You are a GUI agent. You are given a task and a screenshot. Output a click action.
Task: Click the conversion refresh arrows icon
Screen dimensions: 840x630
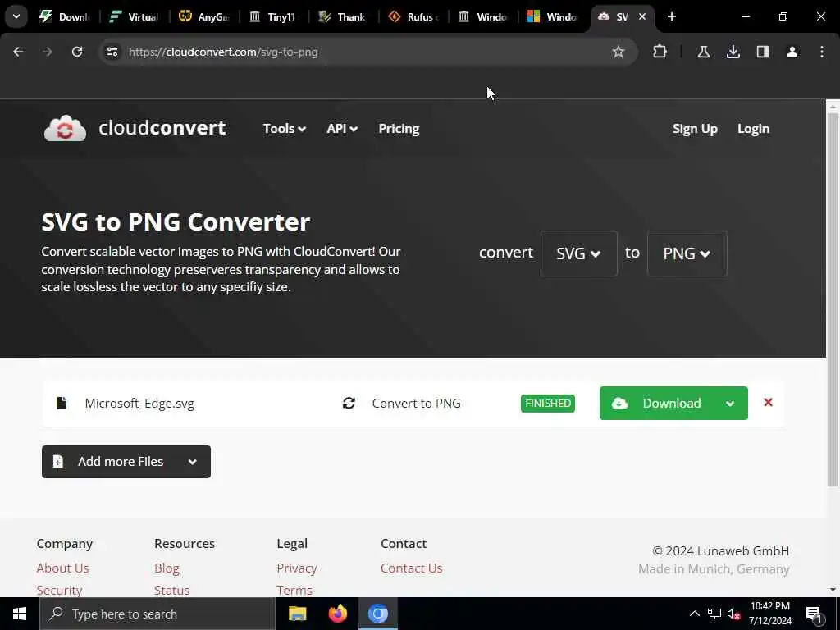[349, 403]
